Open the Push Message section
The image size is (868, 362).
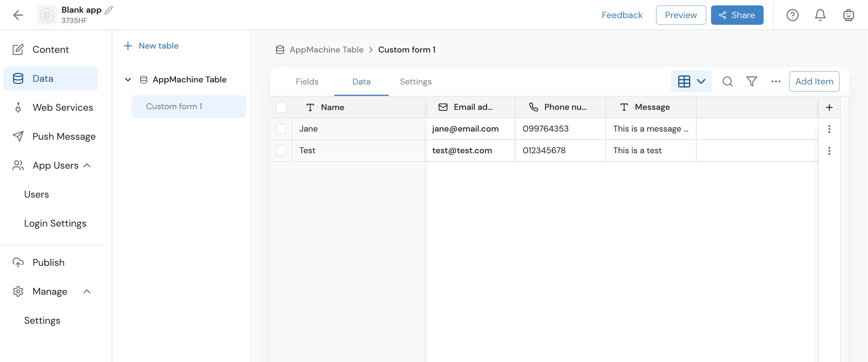click(x=64, y=136)
